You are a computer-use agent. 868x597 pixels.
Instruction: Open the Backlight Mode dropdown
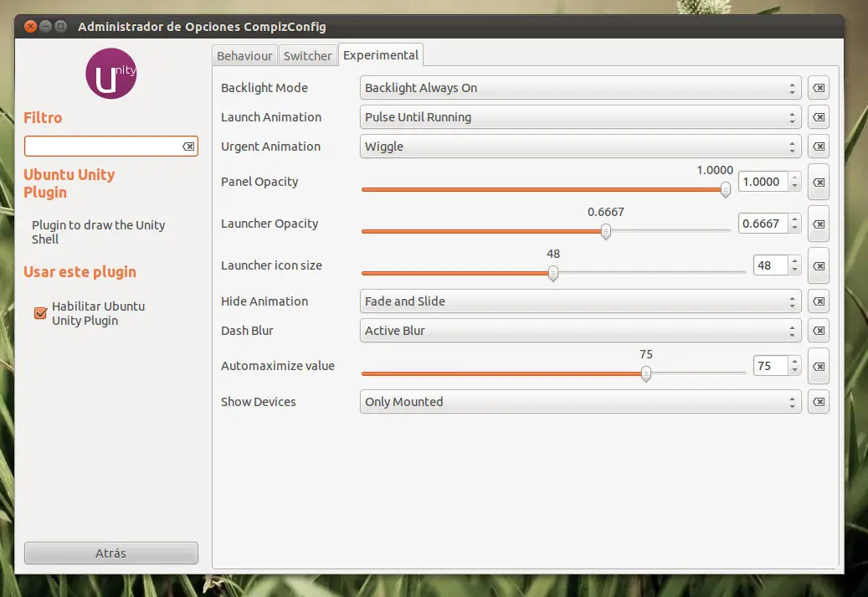point(580,88)
